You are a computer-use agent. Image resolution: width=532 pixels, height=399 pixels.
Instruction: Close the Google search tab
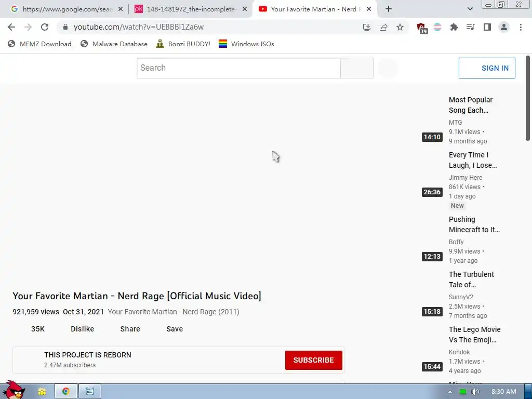coord(121,9)
